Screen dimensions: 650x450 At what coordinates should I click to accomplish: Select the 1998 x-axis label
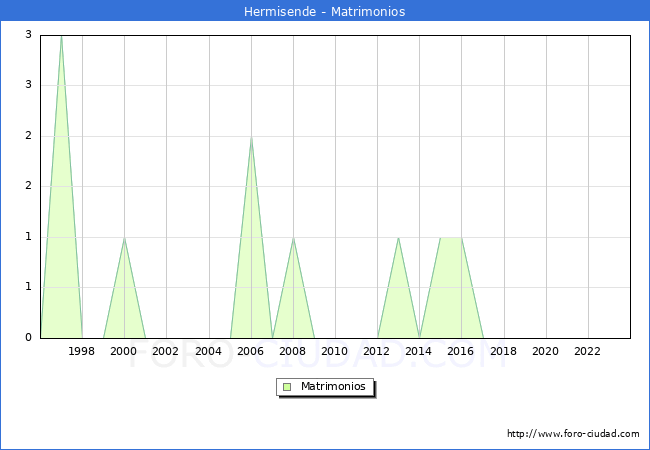point(82,351)
